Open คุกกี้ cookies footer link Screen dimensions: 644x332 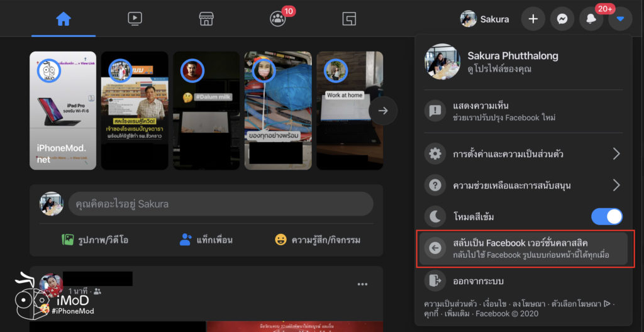point(433,314)
